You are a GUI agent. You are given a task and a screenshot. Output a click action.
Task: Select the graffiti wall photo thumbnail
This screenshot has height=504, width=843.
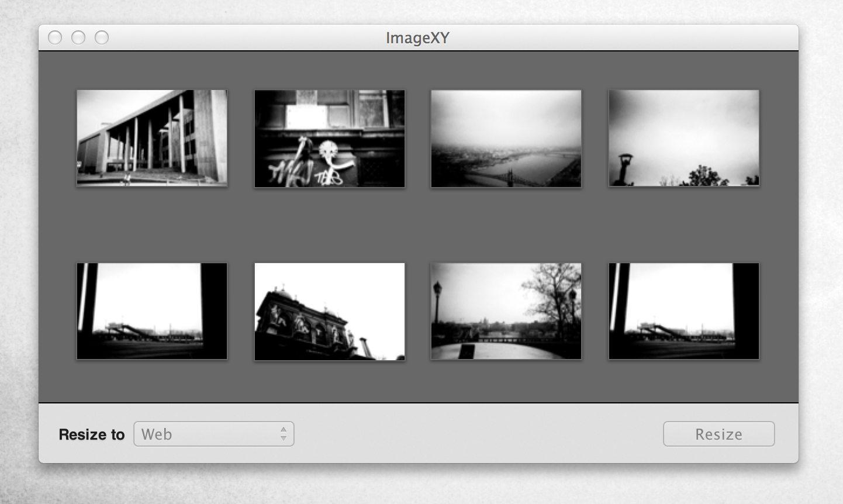click(x=330, y=138)
